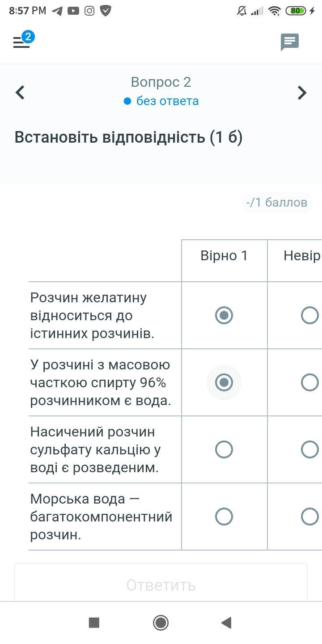Tap the Вопрос 2 title
This screenshot has width=322, height=644.
161,82
